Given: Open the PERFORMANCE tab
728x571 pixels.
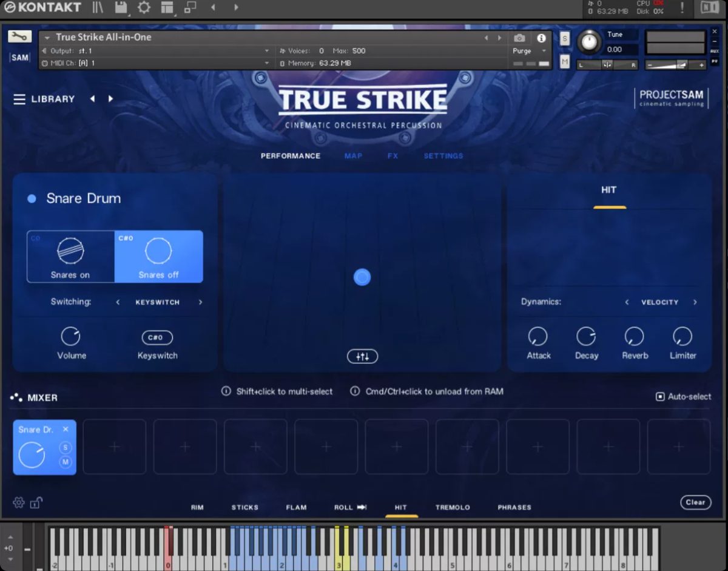Looking at the screenshot, I should pyautogui.click(x=291, y=156).
